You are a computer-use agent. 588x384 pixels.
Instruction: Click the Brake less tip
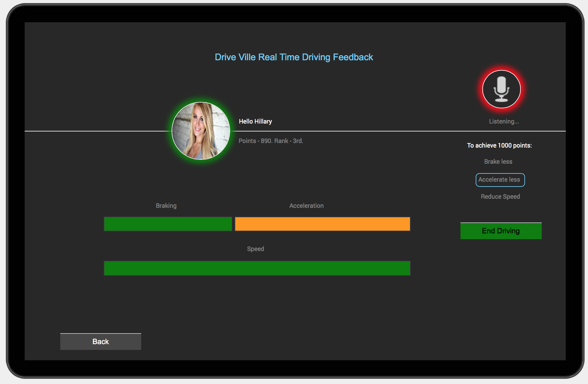[498, 162]
